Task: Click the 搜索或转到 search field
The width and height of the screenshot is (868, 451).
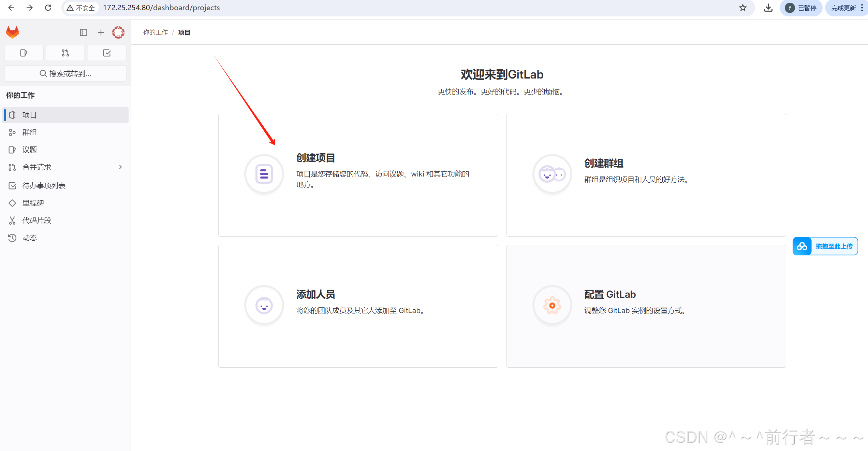Action: [65, 73]
